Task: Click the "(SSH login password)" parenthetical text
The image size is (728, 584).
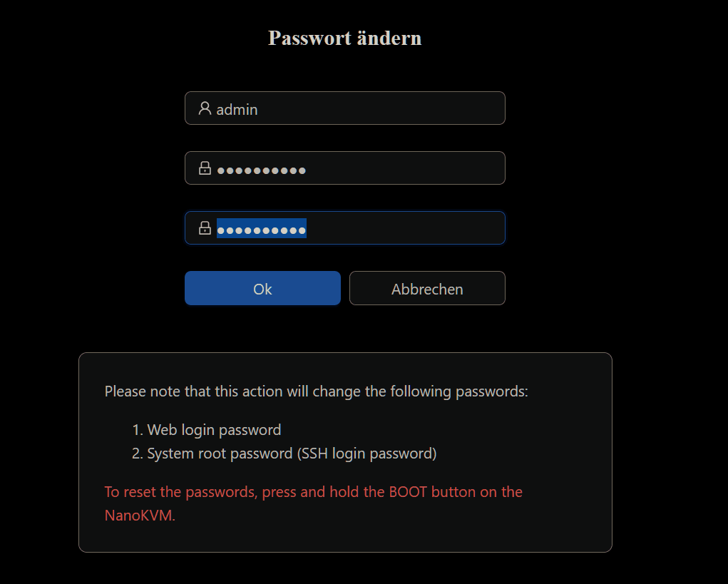Action: [x=366, y=454]
